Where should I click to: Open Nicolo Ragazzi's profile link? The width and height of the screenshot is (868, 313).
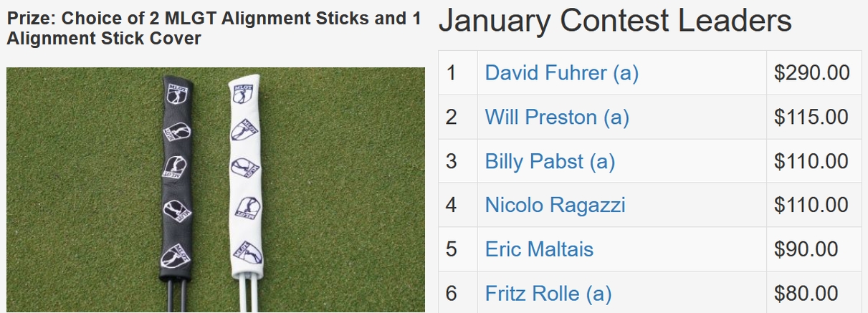(555, 206)
